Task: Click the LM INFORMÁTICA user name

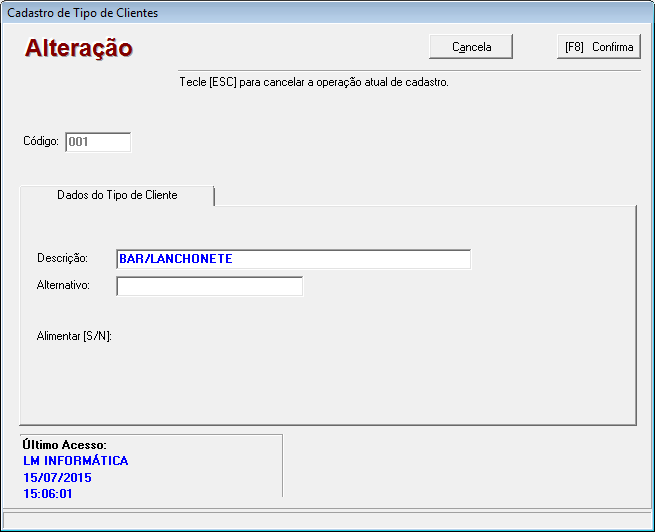Action: coord(75,461)
